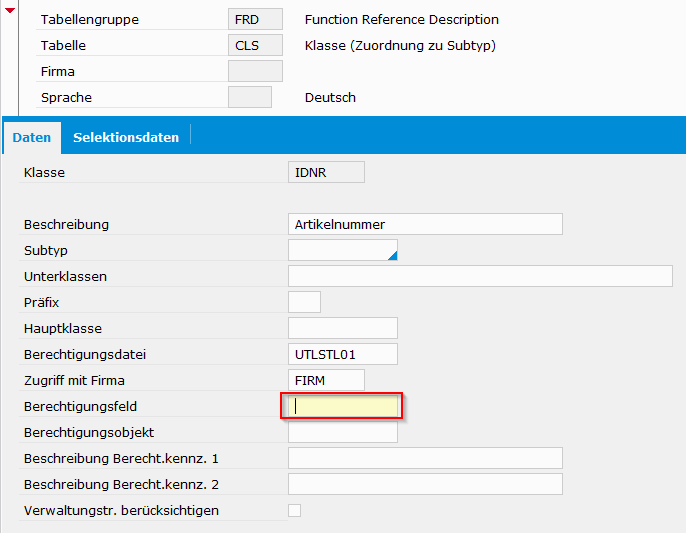Click the Tabelle field containing CLS
Screen dimensions: 686x533
(x=255, y=46)
